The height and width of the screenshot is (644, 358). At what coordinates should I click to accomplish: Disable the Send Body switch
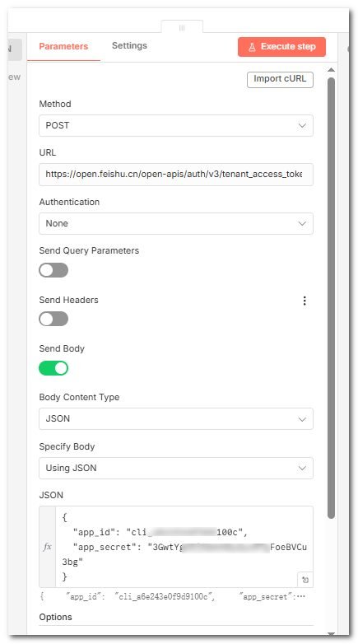pyautogui.click(x=53, y=368)
